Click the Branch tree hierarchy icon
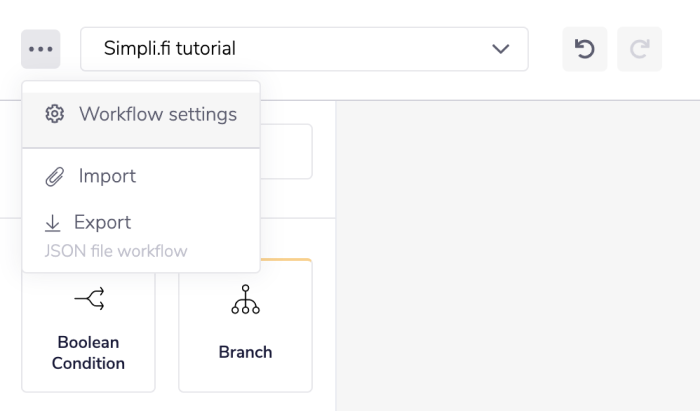The height and width of the screenshot is (412, 700). coord(245,299)
